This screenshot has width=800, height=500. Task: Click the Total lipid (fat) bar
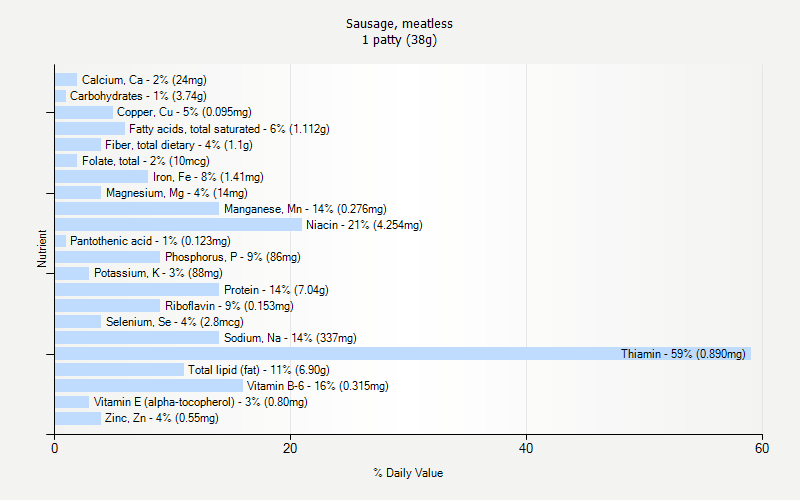119,370
